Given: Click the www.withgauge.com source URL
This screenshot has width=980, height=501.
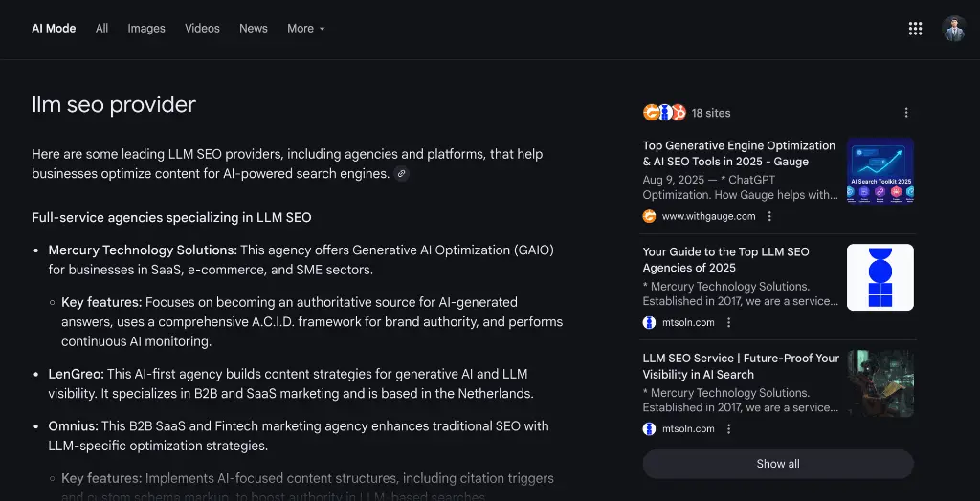Looking at the screenshot, I should [709, 216].
